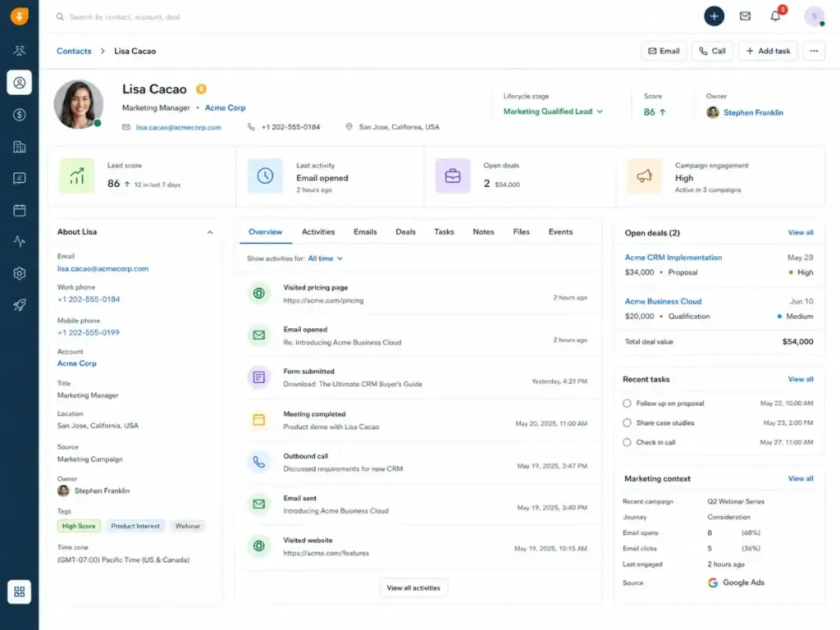Click the Email button in header
Screen dimensions: 840x630
[664, 51]
